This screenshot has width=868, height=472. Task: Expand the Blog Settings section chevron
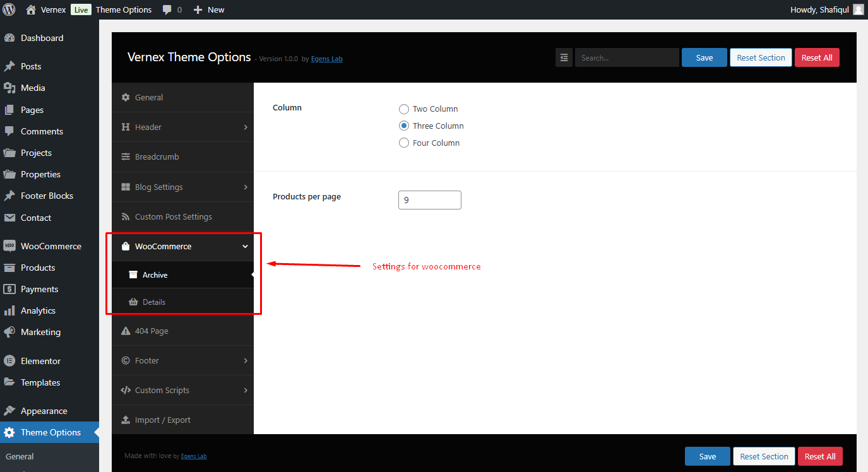(x=246, y=187)
